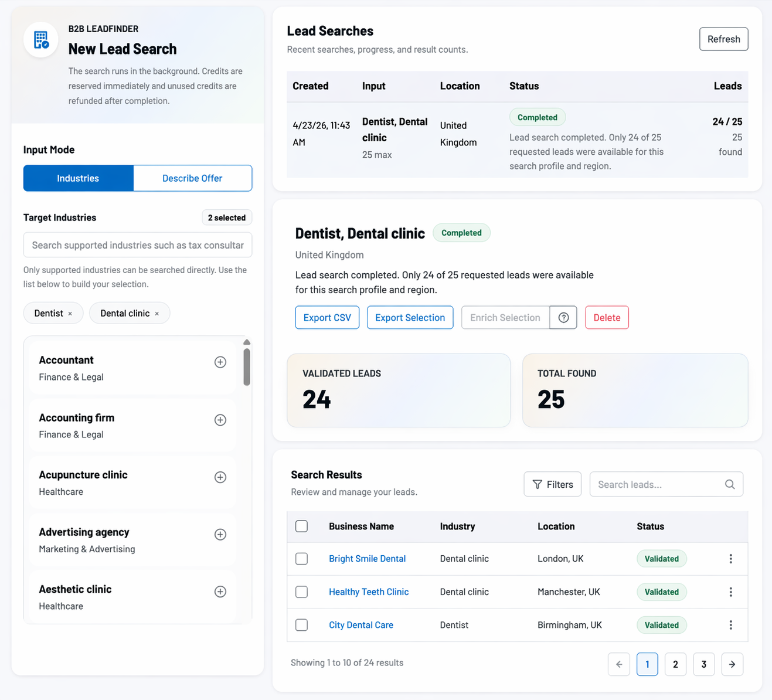Open the Filters button
Viewport: 772px width, 700px height.
click(x=553, y=484)
